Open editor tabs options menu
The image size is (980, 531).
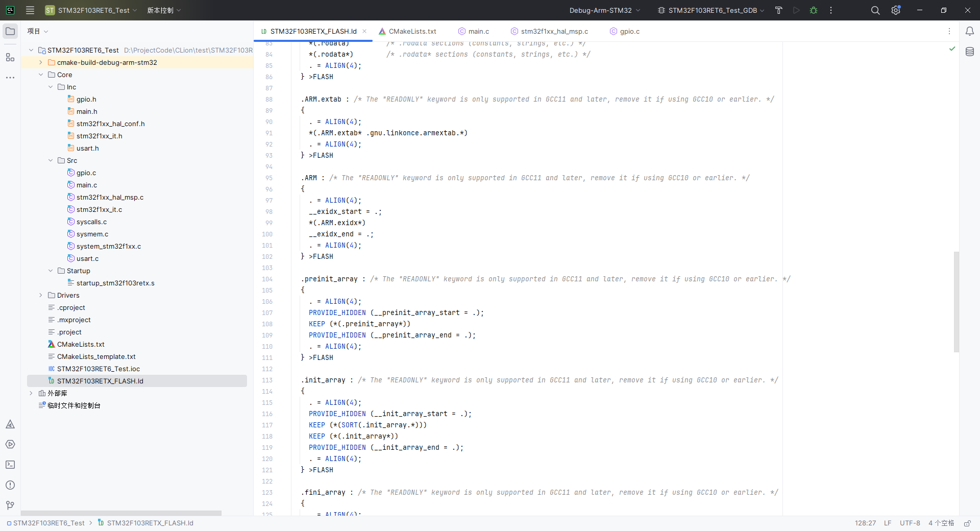pos(949,32)
